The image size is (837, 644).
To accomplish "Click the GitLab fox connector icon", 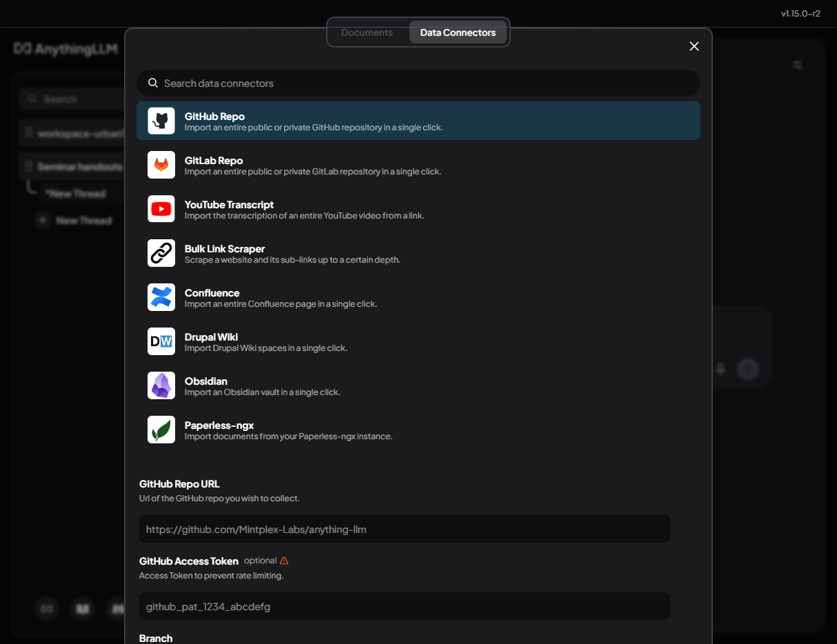I will coord(161,165).
